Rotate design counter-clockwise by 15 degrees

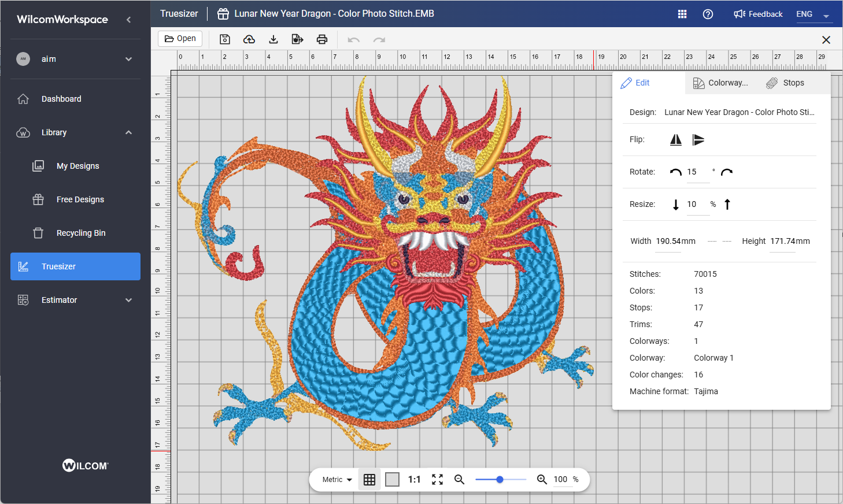pyautogui.click(x=675, y=172)
